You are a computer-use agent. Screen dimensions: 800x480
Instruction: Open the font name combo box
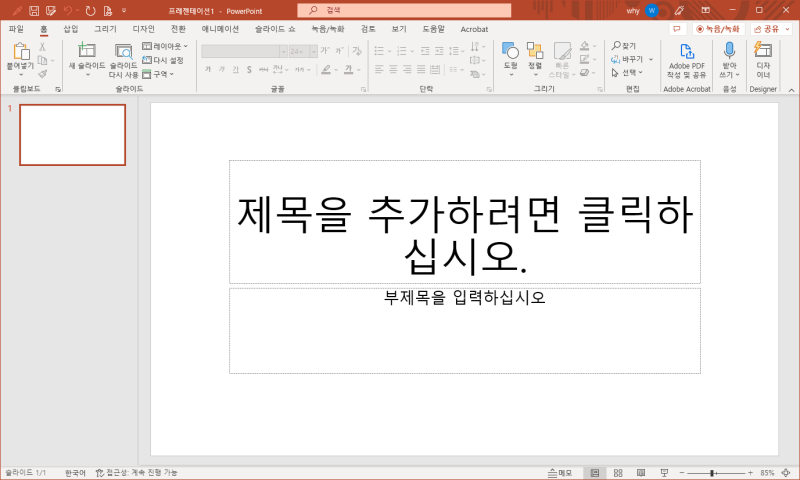tap(244, 51)
